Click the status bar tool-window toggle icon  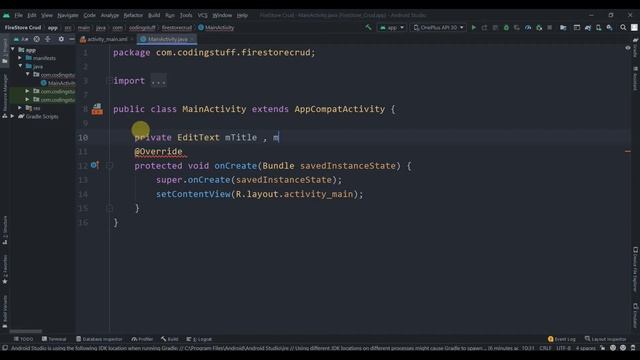click(x=5, y=348)
